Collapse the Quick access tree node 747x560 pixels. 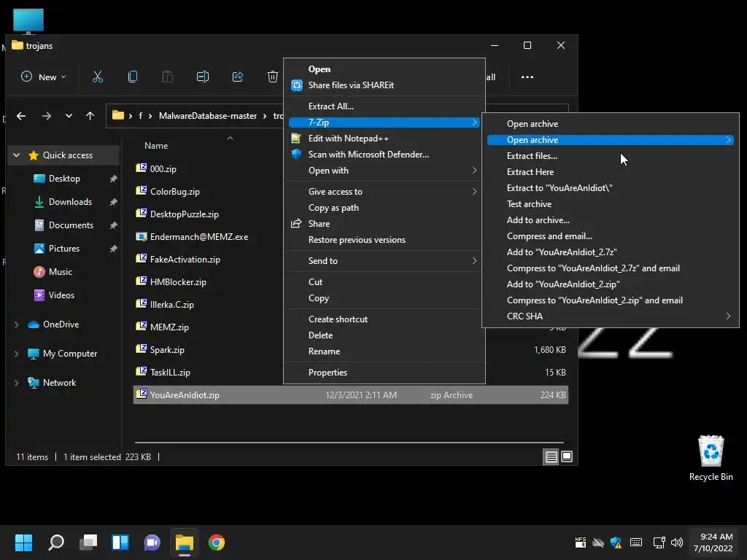17,155
